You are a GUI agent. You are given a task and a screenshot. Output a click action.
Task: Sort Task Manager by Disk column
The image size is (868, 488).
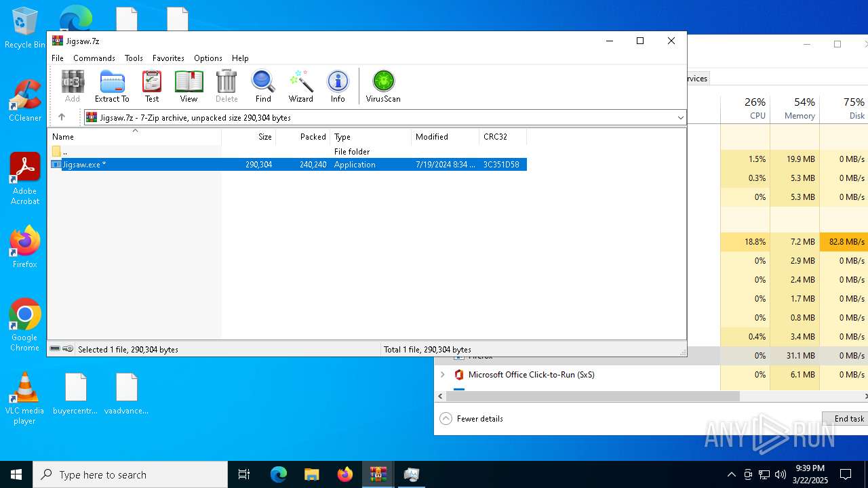844,108
